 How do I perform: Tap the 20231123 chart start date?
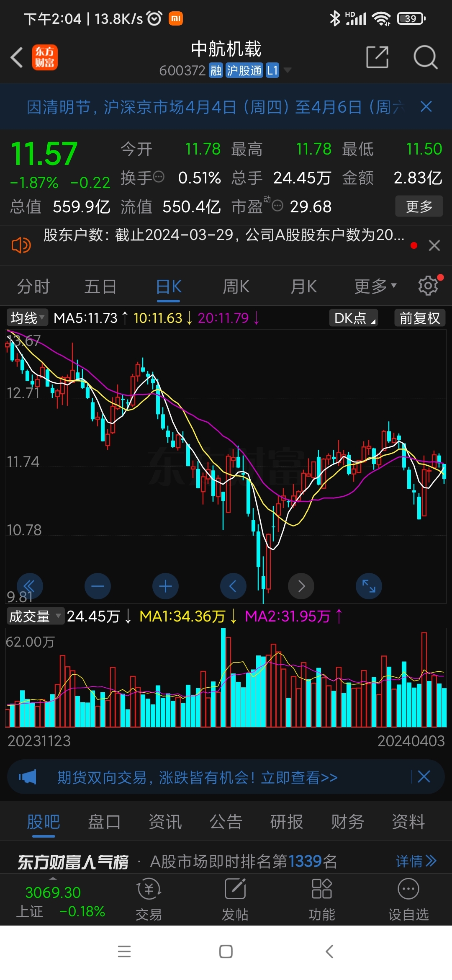(39, 741)
